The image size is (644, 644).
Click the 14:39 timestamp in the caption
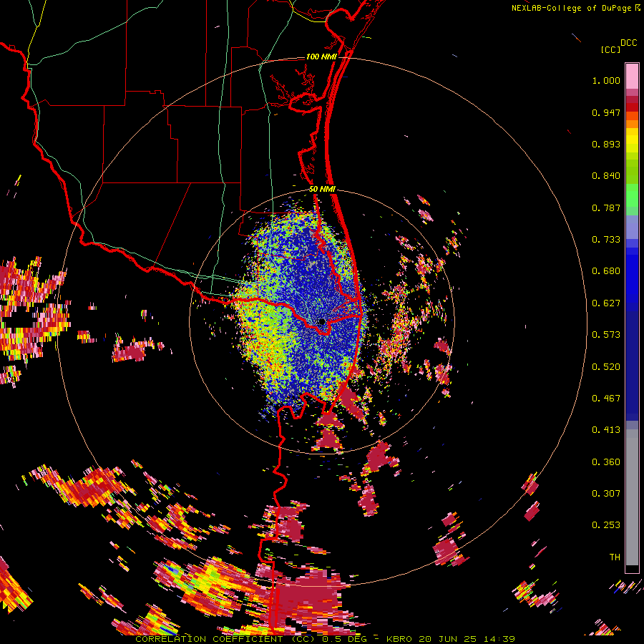(499, 639)
